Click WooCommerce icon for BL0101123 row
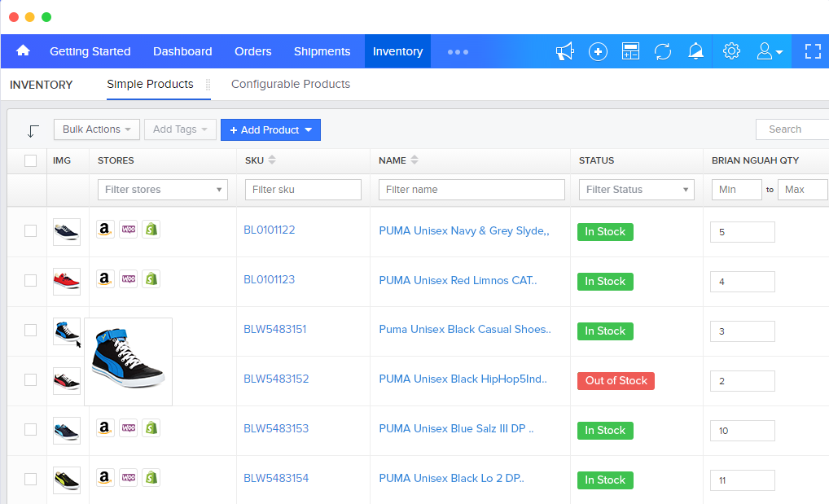The height and width of the screenshot is (504, 829). pyautogui.click(x=129, y=278)
